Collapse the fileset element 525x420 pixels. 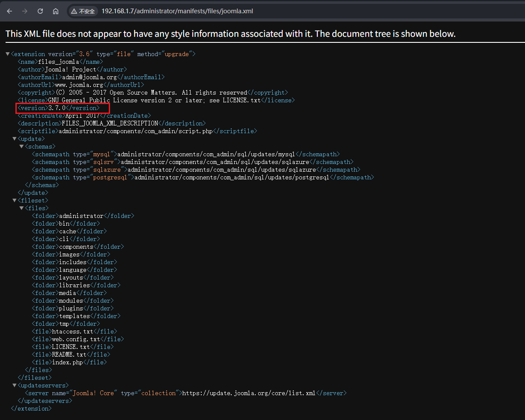[15, 200]
